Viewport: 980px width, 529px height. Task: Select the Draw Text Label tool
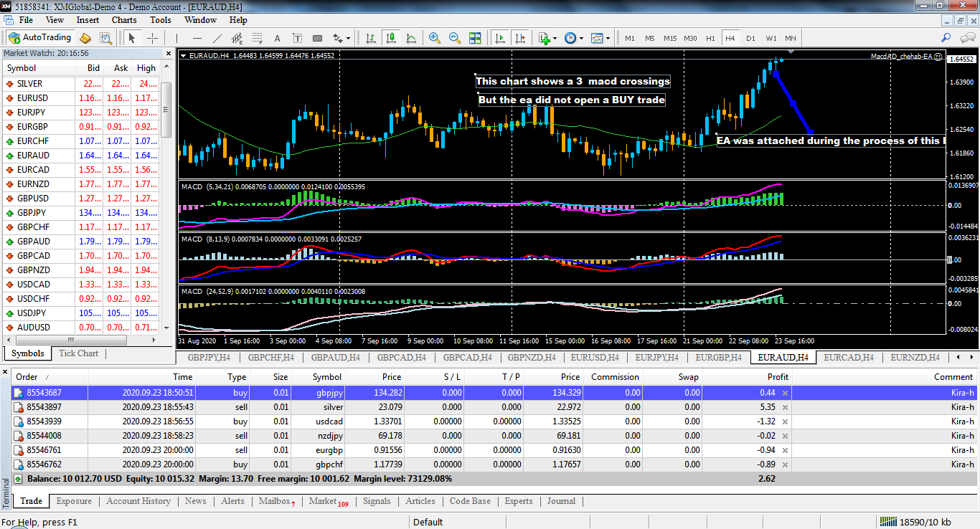pyautogui.click(x=297, y=38)
